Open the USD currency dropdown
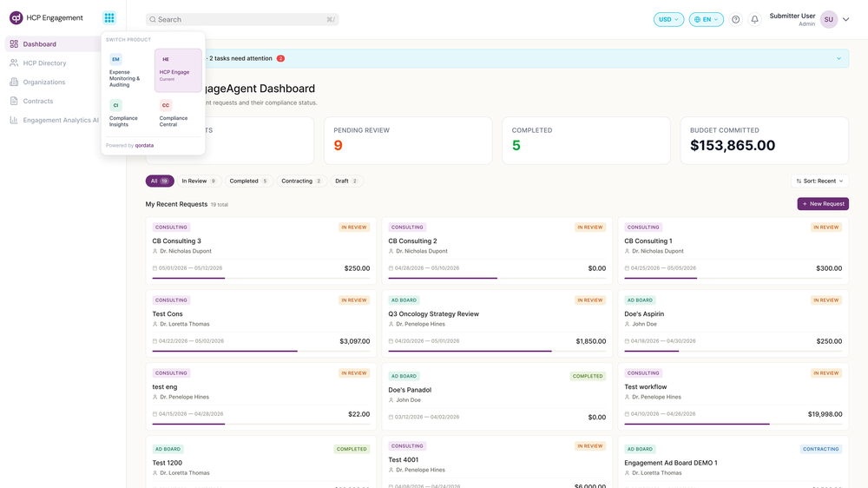 click(x=668, y=19)
